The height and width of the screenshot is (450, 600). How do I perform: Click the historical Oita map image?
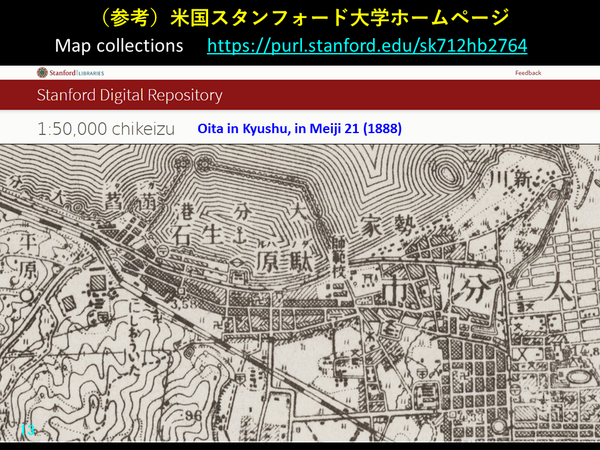(300, 293)
